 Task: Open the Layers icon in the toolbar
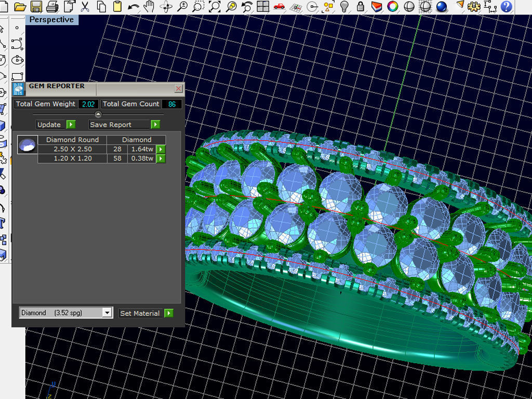pos(376,6)
